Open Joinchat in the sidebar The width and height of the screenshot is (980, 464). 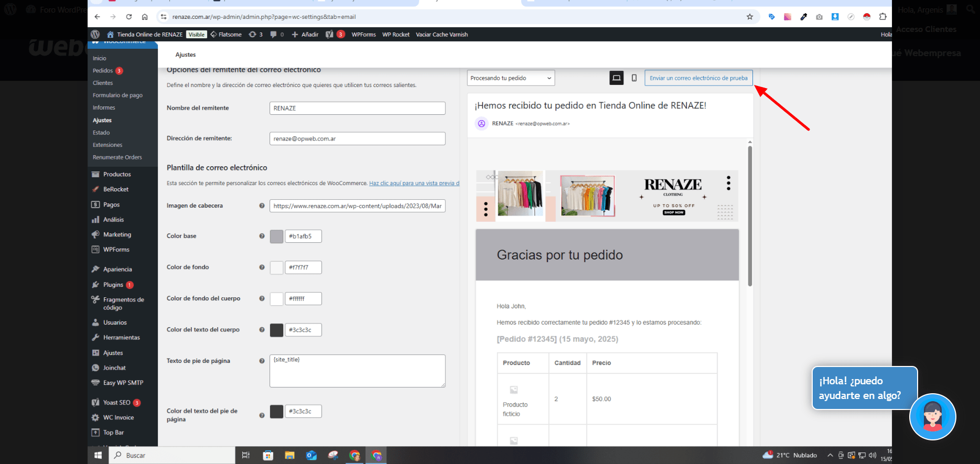click(x=114, y=368)
